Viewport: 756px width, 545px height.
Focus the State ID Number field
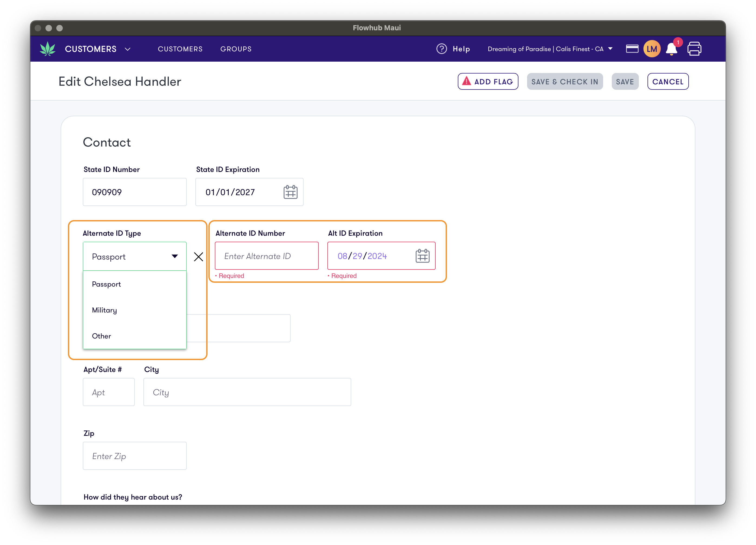tap(135, 192)
